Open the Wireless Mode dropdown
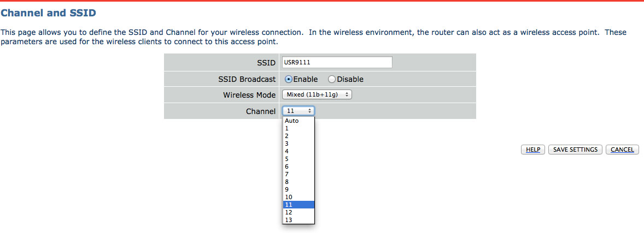This screenshot has height=233, width=644. tap(317, 95)
